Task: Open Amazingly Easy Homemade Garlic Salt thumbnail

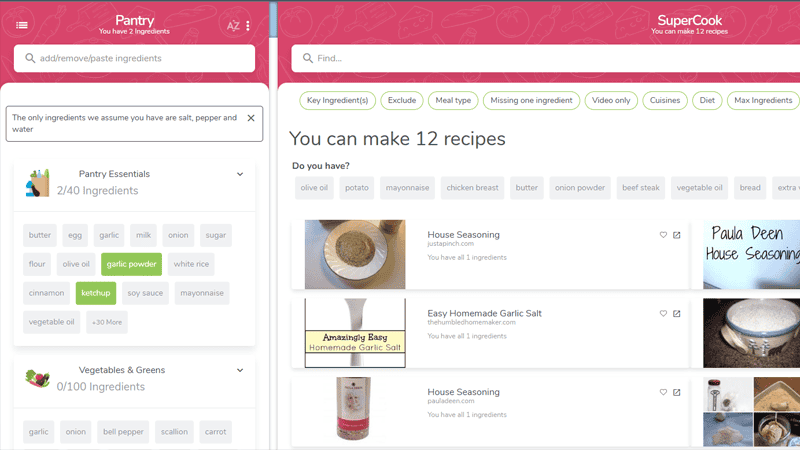Action: (x=355, y=333)
